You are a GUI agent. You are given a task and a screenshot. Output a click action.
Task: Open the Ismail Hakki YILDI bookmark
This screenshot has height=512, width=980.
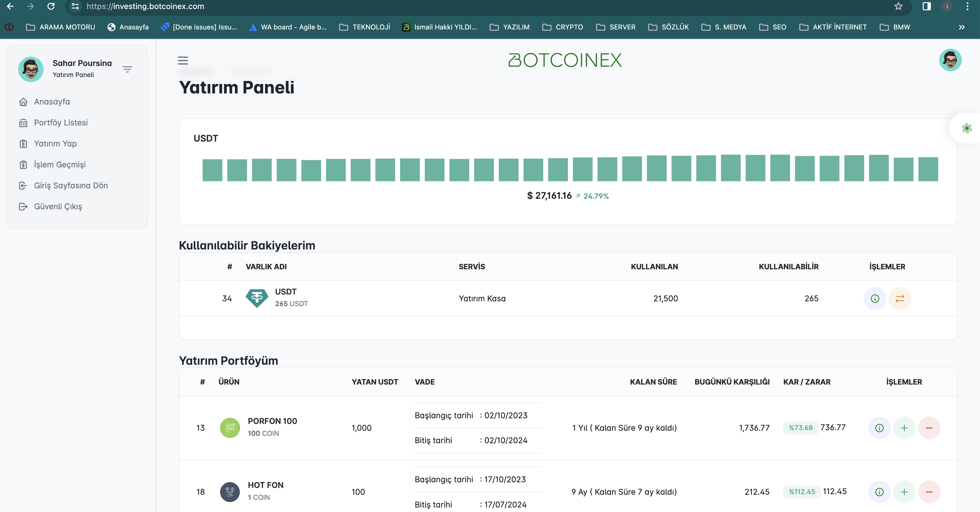[439, 27]
